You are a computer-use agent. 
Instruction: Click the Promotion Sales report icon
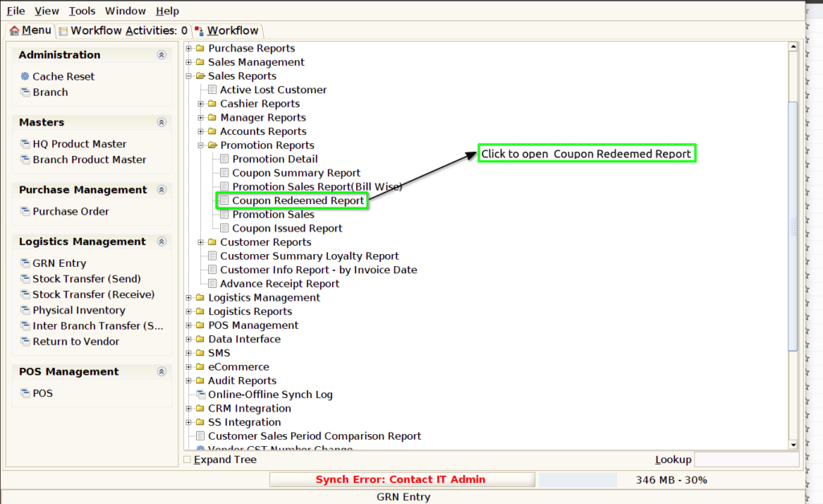225,214
